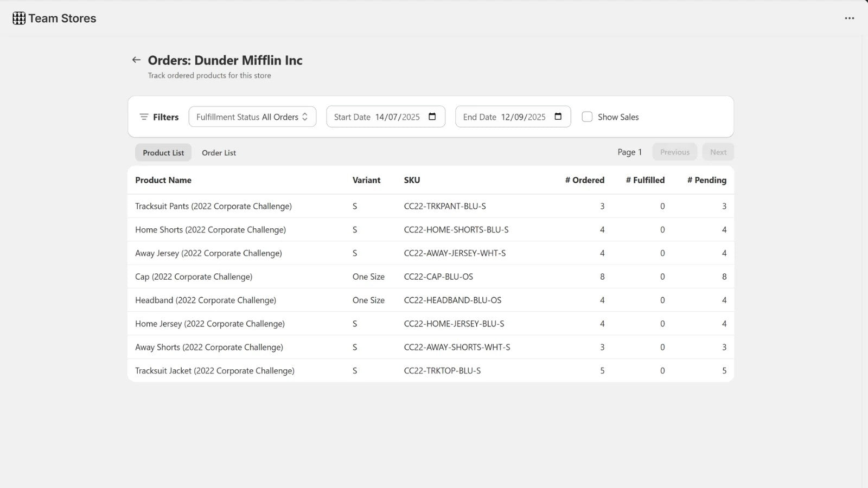Switch to the Order List tab

pos(219,153)
